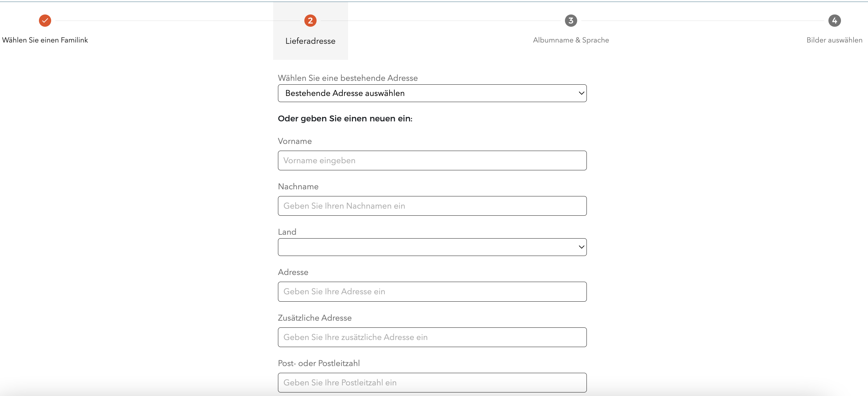The width and height of the screenshot is (868, 396).
Task: Click the step 2 circle icon
Action: pyautogui.click(x=310, y=21)
